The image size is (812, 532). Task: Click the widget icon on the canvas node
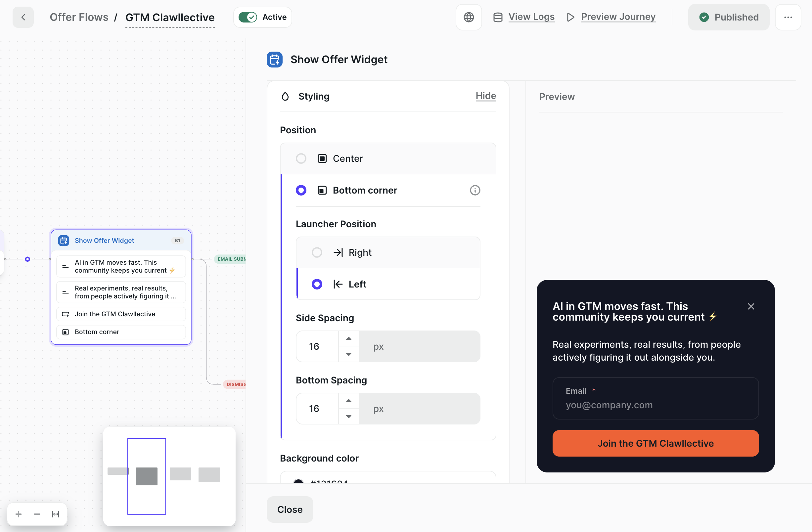(64, 241)
